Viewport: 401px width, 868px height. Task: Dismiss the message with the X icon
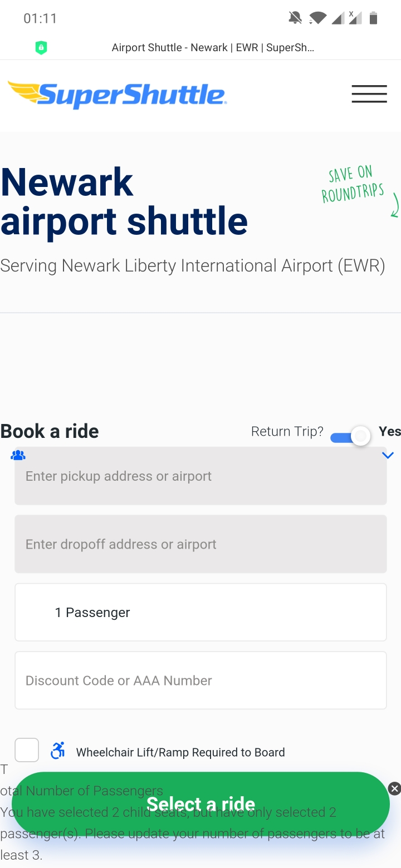(x=394, y=788)
